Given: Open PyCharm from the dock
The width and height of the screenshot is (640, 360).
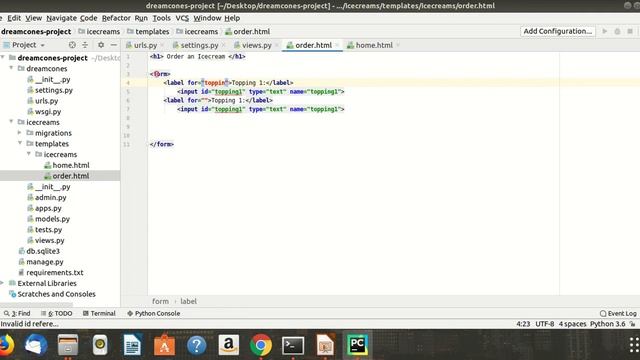Looking at the screenshot, I should coord(358,345).
